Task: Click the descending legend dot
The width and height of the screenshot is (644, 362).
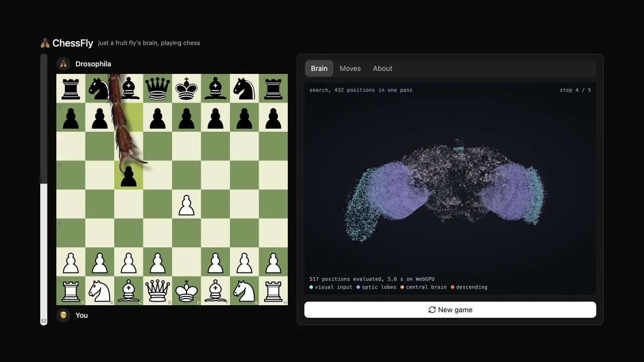Action: click(452, 287)
